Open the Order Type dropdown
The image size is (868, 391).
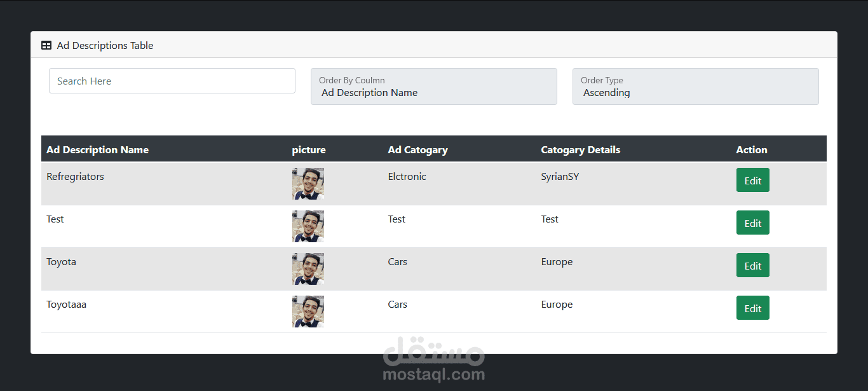[x=695, y=86]
